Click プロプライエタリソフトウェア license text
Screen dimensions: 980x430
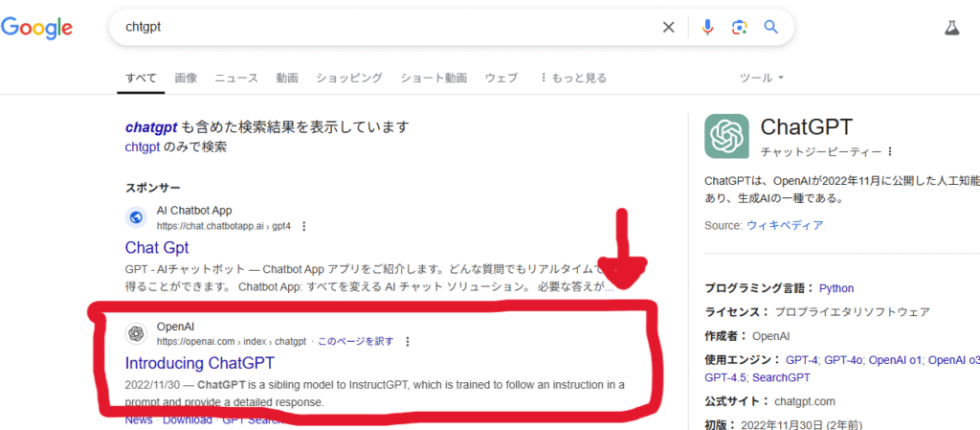pos(853,312)
